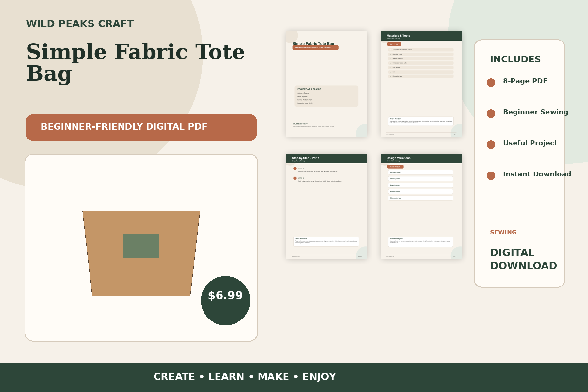Click the Instant Download text
588x392 pixels.
pyautogui.click(x=537, y=174)
